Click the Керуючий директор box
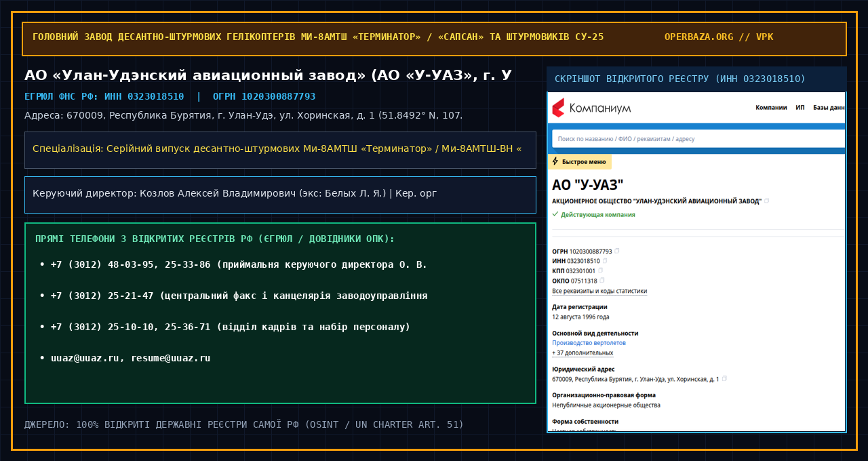 (x=280, y=195)
